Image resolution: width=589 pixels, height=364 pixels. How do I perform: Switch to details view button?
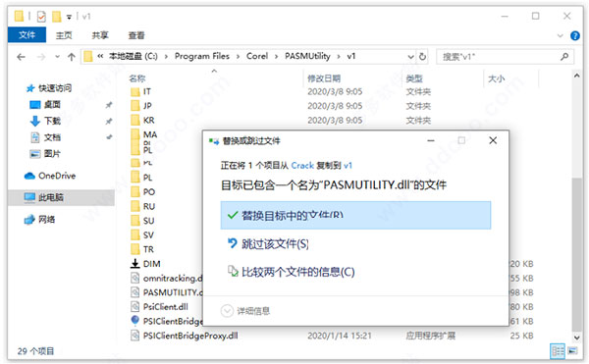(558, 351)
